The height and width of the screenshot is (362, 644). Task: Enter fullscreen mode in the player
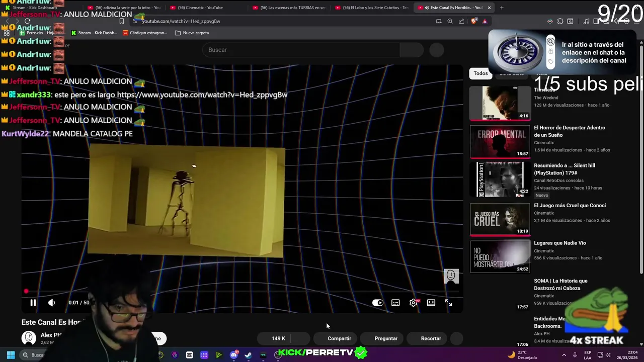tap(448, 303)
